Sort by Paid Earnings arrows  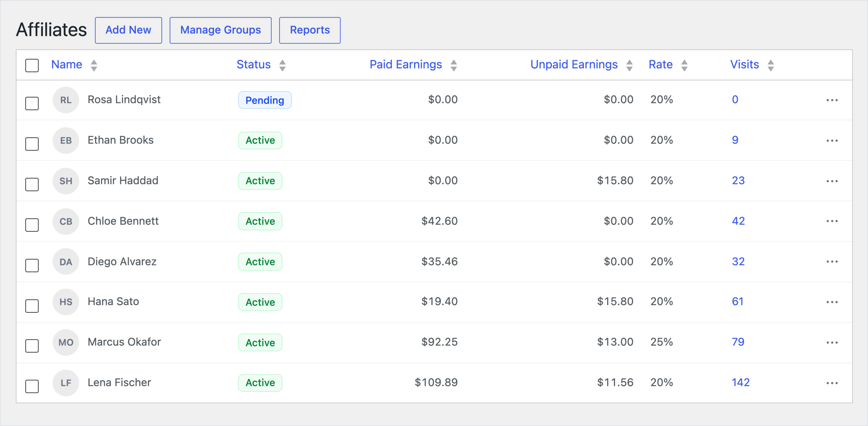coord(454,65)
